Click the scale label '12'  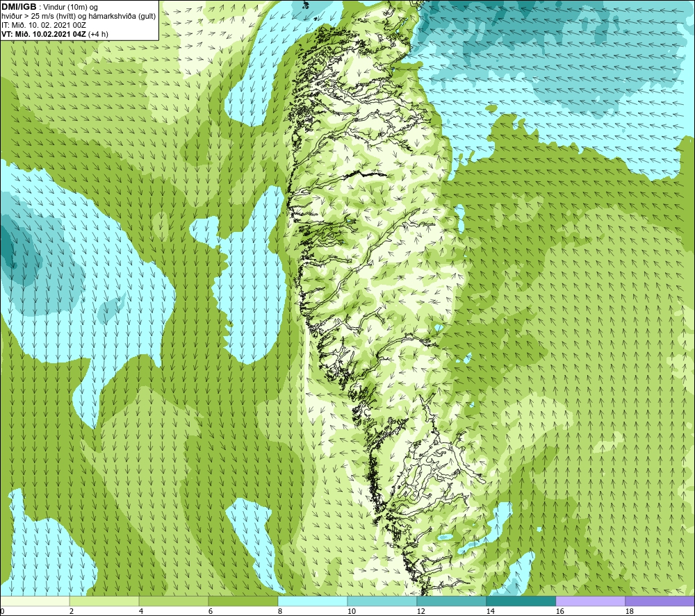point(420,612)
